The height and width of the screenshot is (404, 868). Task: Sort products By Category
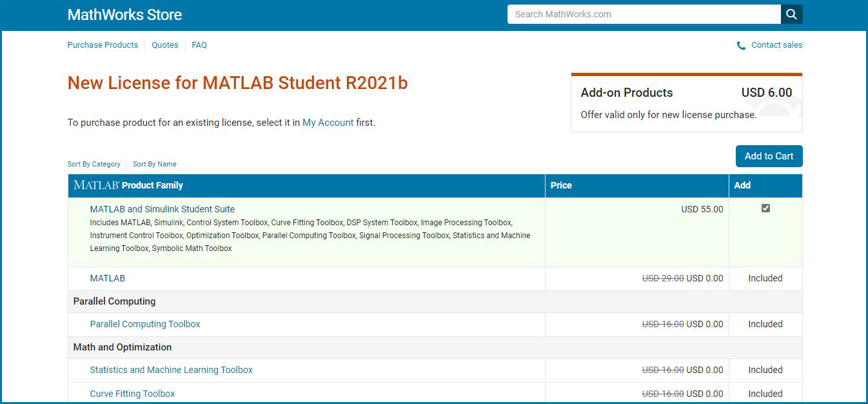[94, 164]
